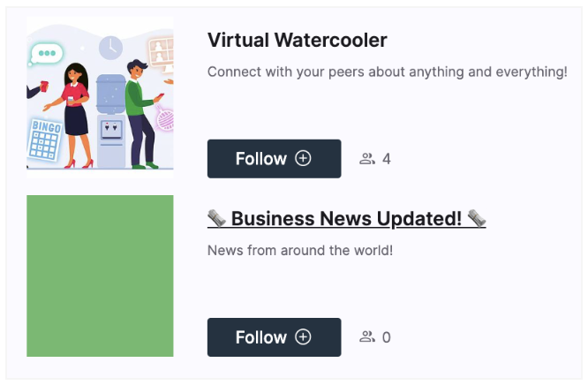Click the BINGO card in the Watercooler illustration
The image size is (588, 385).
point(45,140)
